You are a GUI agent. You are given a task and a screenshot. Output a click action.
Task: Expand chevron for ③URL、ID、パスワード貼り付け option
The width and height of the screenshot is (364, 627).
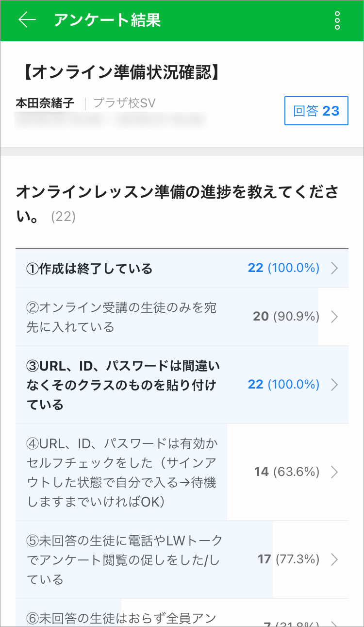[x=334, y=385]
